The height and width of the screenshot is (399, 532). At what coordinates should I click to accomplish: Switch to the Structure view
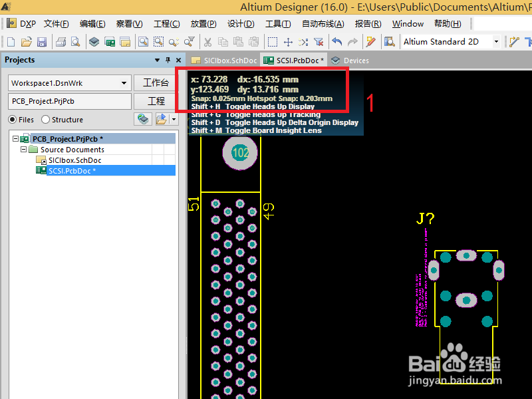(x=46, y=119)
